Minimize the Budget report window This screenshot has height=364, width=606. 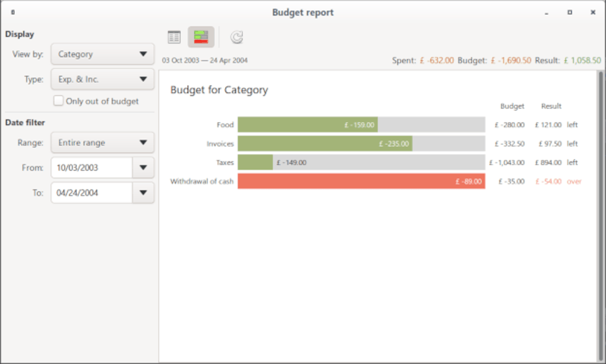coord(547,12)
